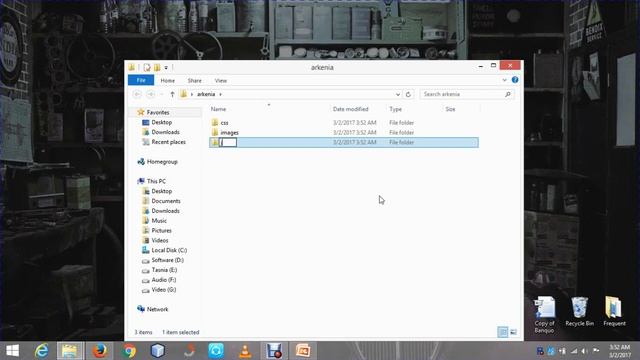This screenshot has height=360, width=640.
Task: Click the New folder icon in Quick Access toolbar
Action: click(157, 67)
